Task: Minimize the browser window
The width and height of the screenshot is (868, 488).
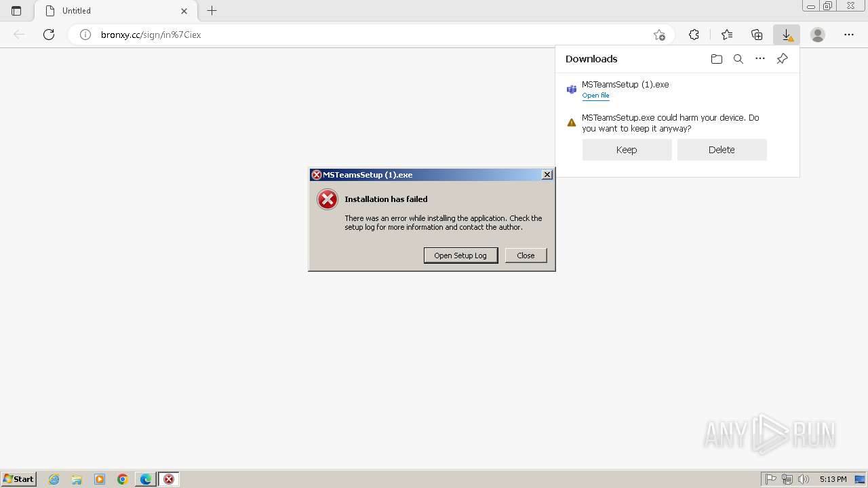Action: [x=811, y=6]
